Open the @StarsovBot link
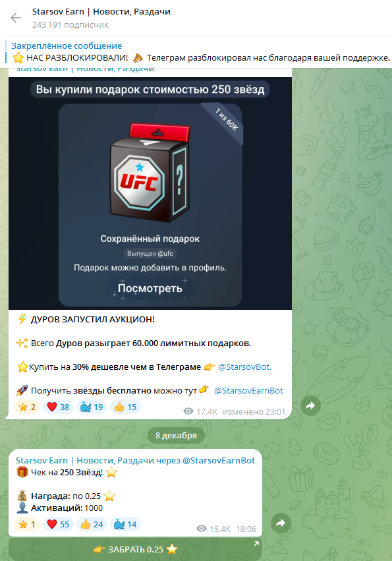392x561 pixels. pyautogui.click(x=244, y=367)
